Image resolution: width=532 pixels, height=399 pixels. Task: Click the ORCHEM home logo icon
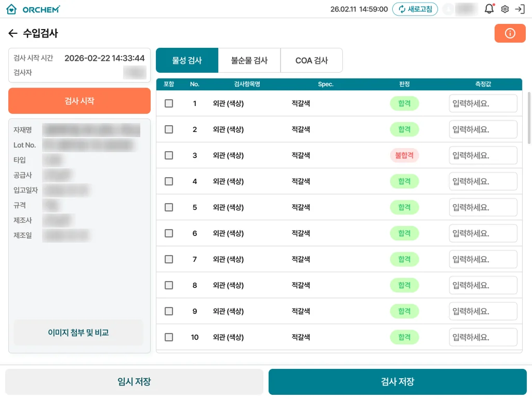[x=11, y=9]
